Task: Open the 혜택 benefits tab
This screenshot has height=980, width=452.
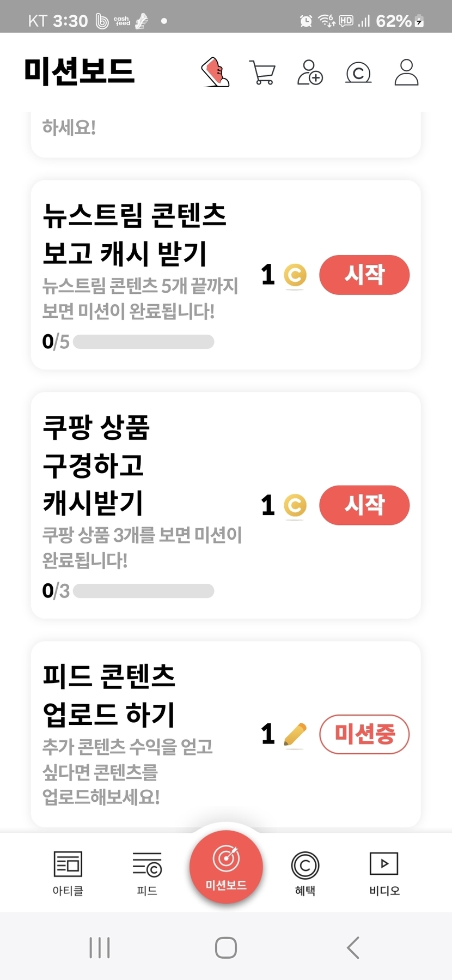Action: click(305, 873)
